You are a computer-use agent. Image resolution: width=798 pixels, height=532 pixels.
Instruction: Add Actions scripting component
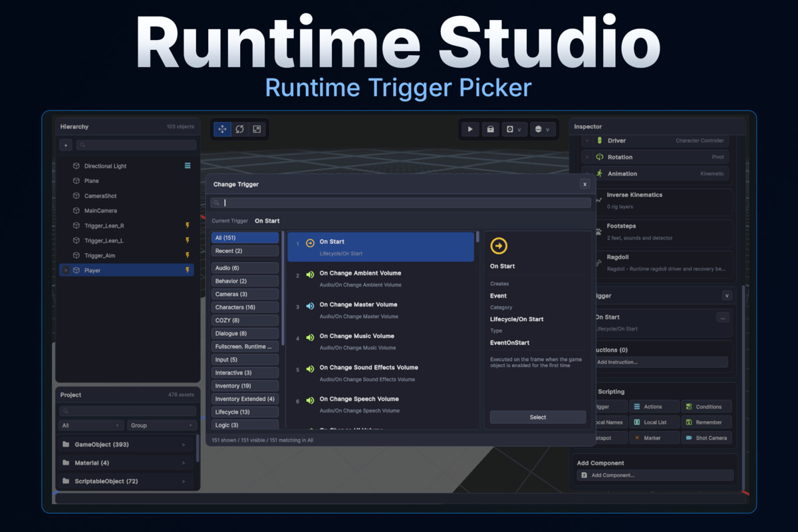[x=654, y=406]
